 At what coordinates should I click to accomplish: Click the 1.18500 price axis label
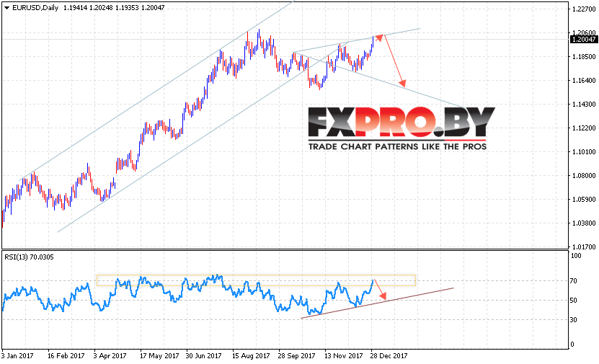(x=584, y=57)
